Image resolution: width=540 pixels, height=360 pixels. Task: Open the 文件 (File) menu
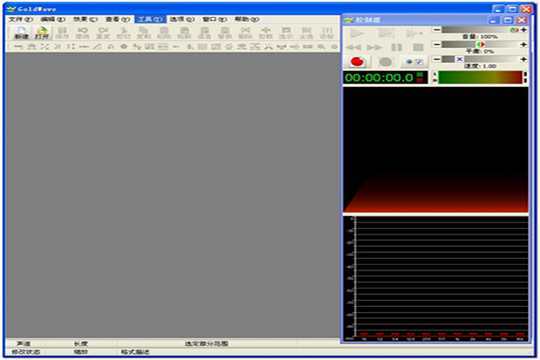pos(21,19)
